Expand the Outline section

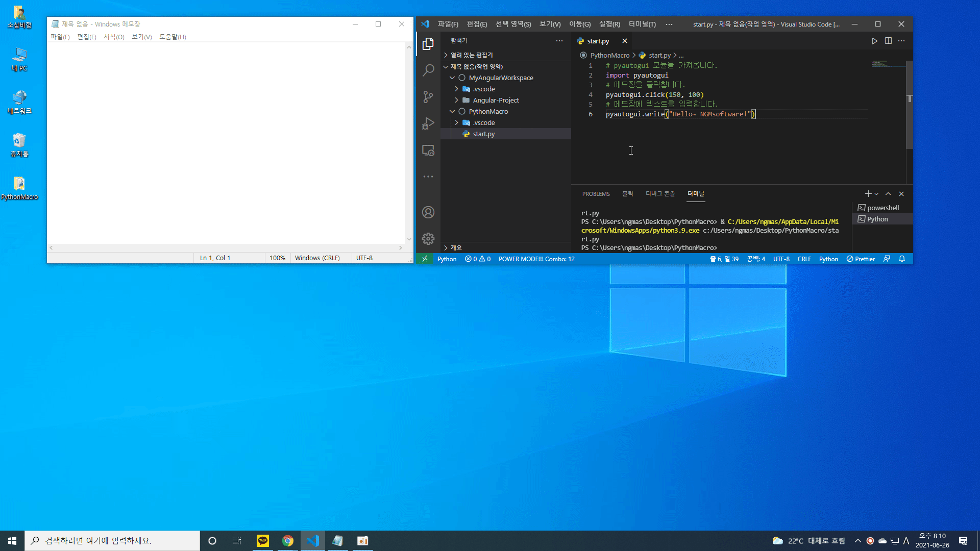[505, 248]
